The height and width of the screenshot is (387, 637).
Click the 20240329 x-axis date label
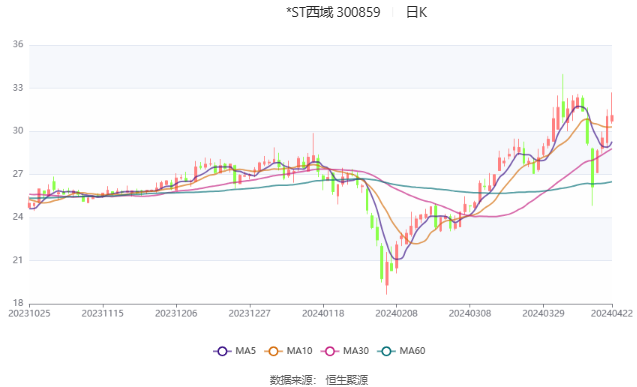[x=544, y=313]
